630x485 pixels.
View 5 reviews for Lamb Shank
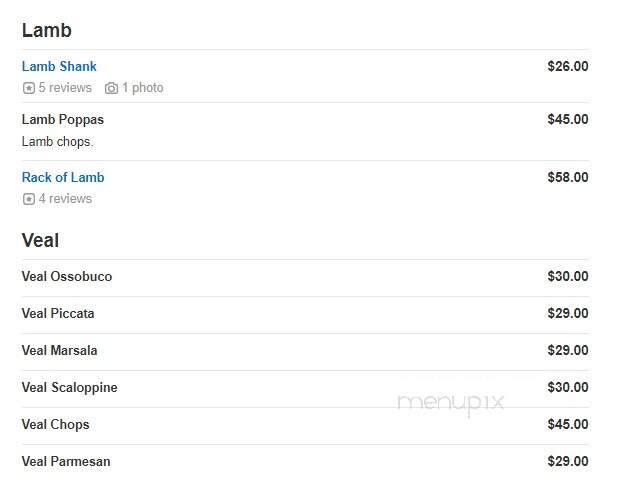click(x=65, y=88)
